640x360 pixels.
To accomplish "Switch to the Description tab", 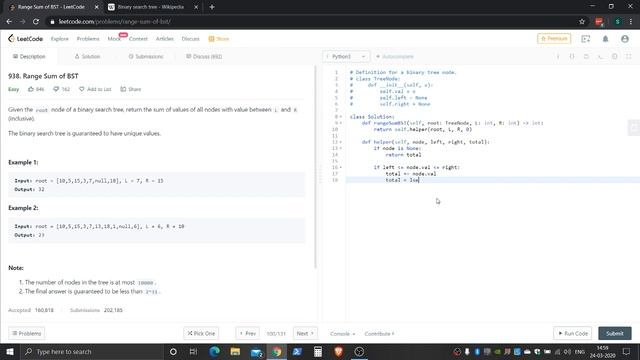I will (29, 56).
